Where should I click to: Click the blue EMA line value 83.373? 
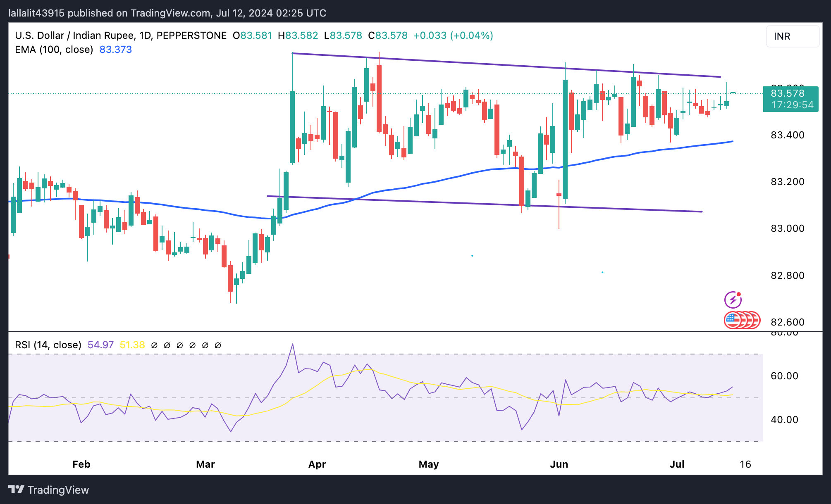pyautogui.click(x=115, y=50)
